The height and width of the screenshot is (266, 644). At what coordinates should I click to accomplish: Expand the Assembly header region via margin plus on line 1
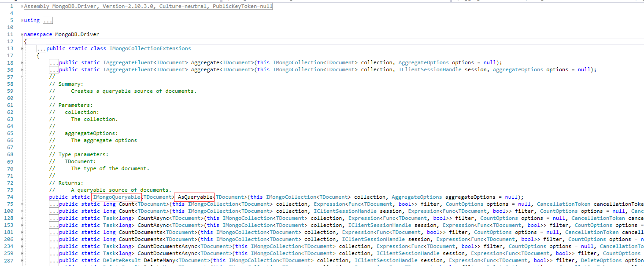coord(22,6)
